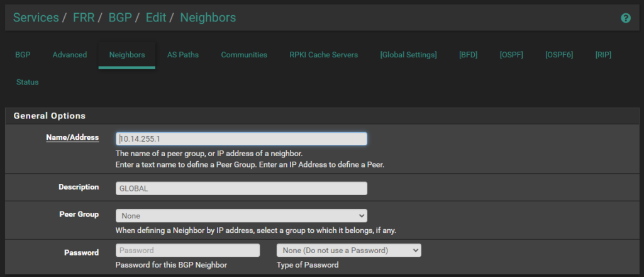Open RPKI Cache Servers tab

pyautogui.click(x=324, y=55)
